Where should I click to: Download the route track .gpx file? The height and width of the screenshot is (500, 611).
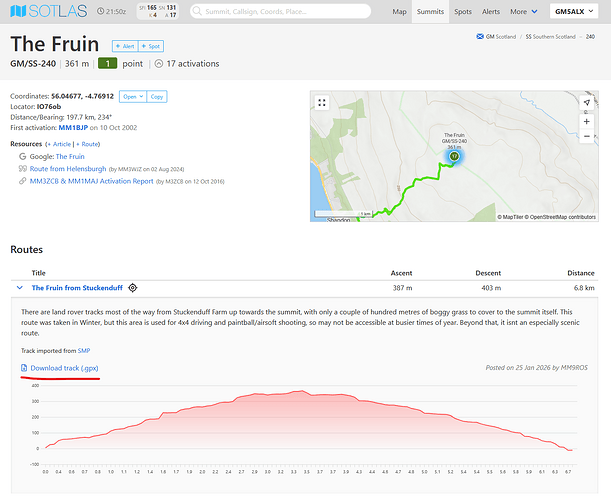pos(64,368)
